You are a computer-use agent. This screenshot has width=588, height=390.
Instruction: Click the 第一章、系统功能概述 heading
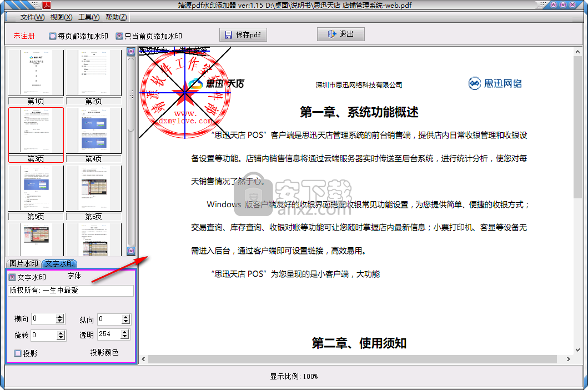point(359,112)
